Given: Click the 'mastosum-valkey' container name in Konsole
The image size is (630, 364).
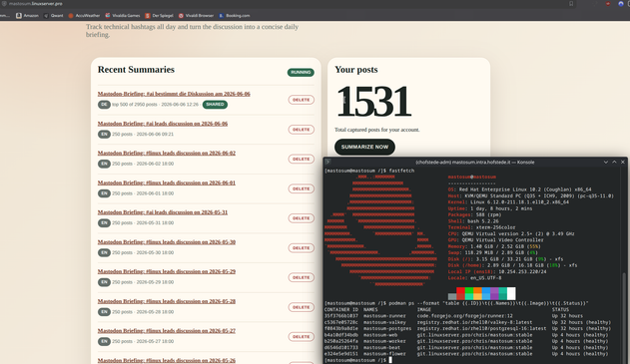Looking at the screenshot, I should click(384, 322).
